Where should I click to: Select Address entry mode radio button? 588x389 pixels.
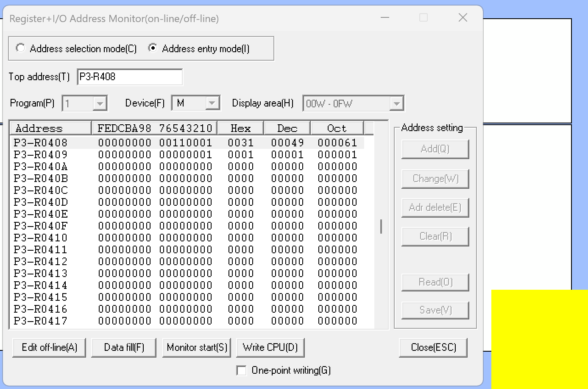click(x=153, y=48)
